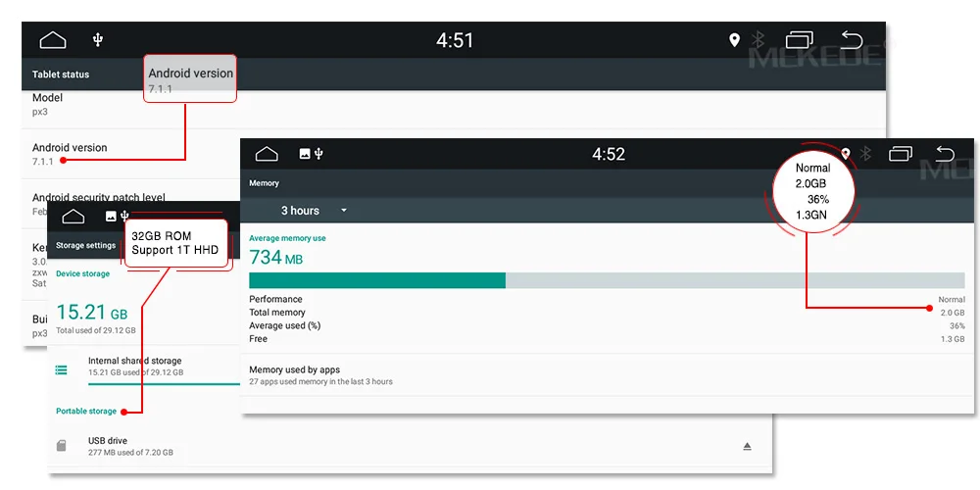The image size is (980, 490).
Task: Open recent apps in Tablet status window
Action: tap(800, 40)
